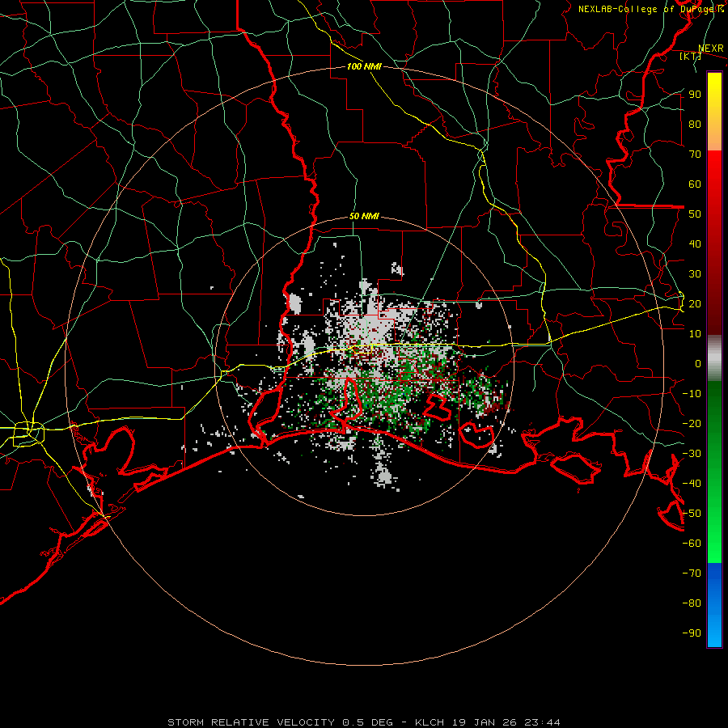Click the 40 value on velocity scale

click(x=695, y=243)
